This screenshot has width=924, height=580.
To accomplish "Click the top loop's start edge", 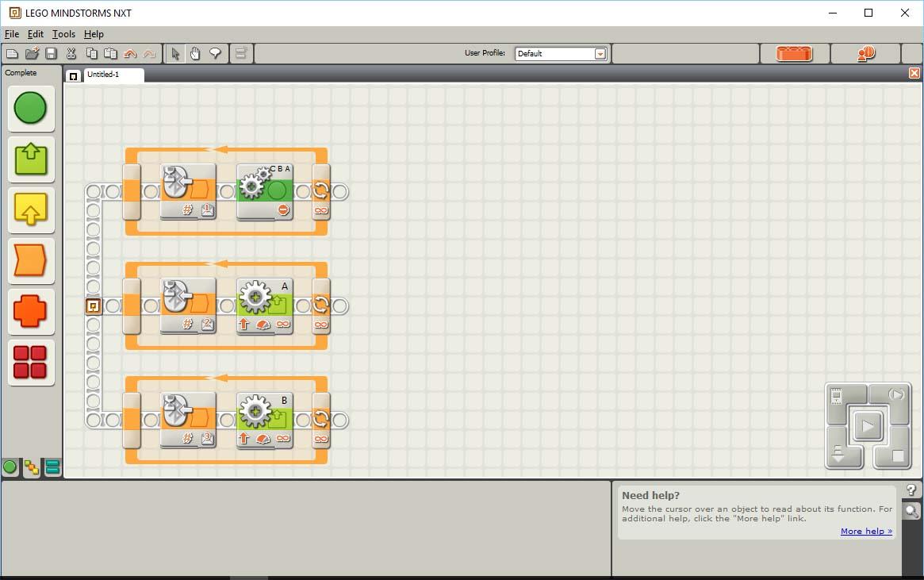I will (132, 191).
